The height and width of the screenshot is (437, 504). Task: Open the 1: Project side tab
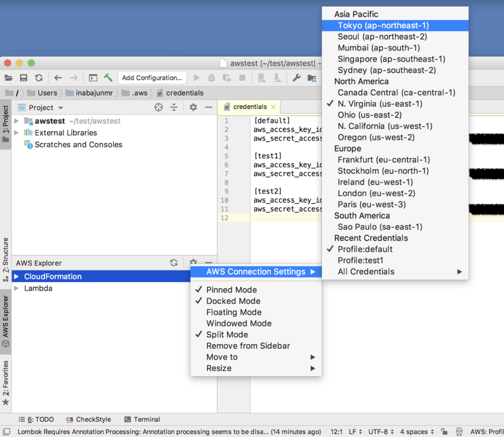click(5, 124)
